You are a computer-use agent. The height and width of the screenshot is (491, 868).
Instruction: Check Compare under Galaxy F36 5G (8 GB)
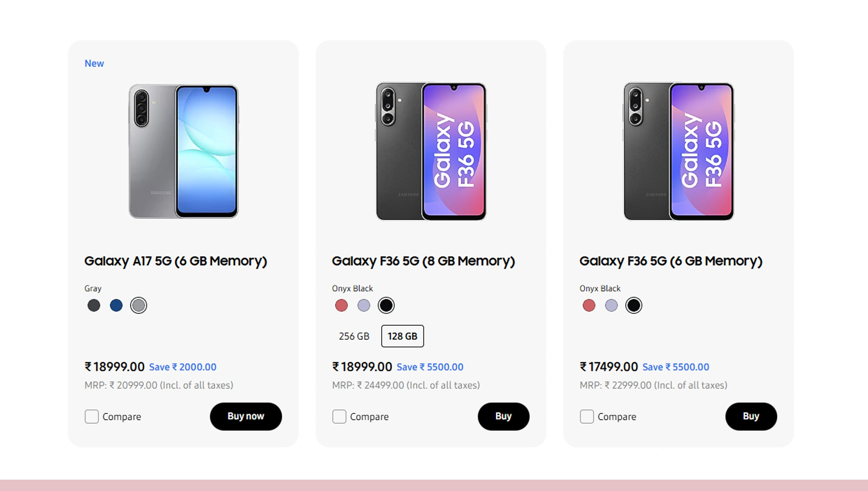[x=339, y=416]
